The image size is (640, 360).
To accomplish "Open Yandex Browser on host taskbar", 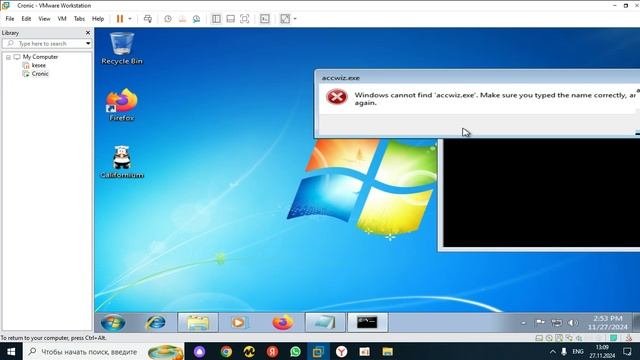I will pos(341,351).
